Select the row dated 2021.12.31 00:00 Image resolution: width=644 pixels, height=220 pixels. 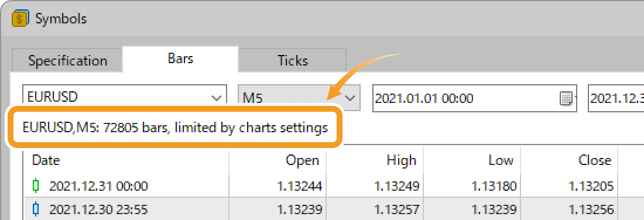tap(334, 186)
